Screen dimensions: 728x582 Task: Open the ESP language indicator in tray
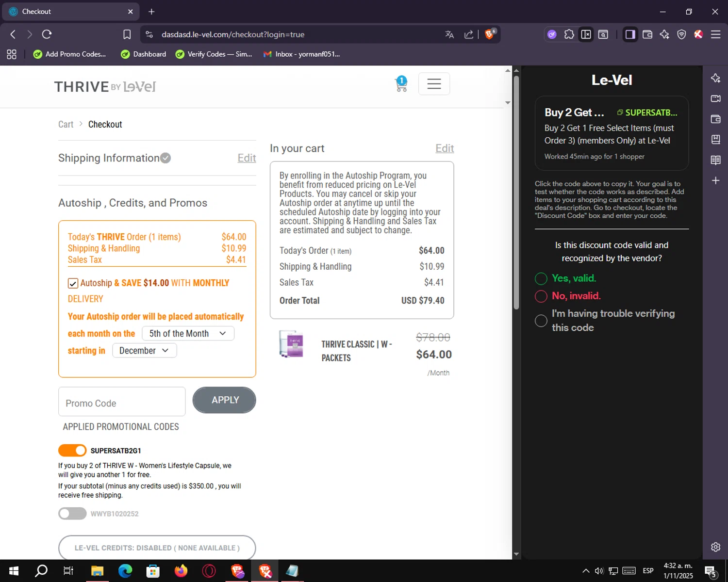click(648, 571)
